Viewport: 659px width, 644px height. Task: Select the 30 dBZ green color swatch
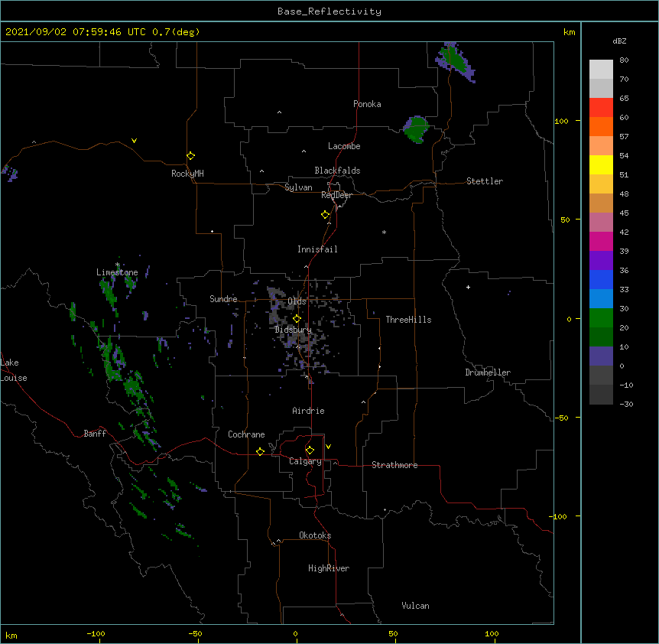[x=601, y=318]
